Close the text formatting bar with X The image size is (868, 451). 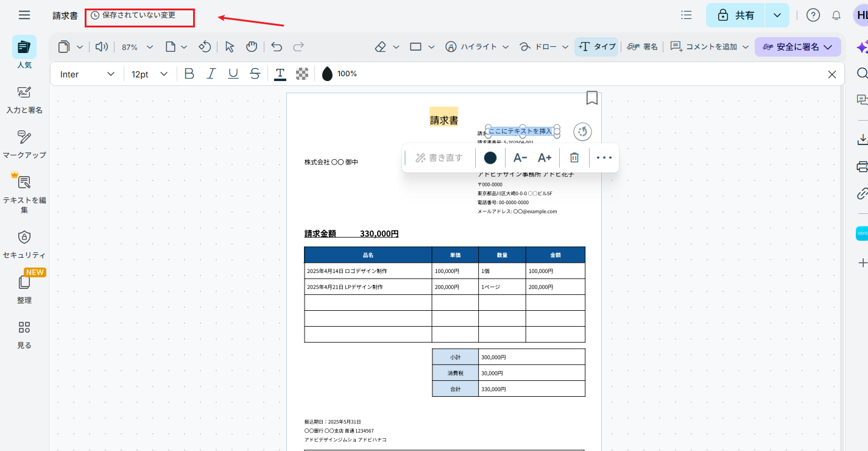[832, 74]
